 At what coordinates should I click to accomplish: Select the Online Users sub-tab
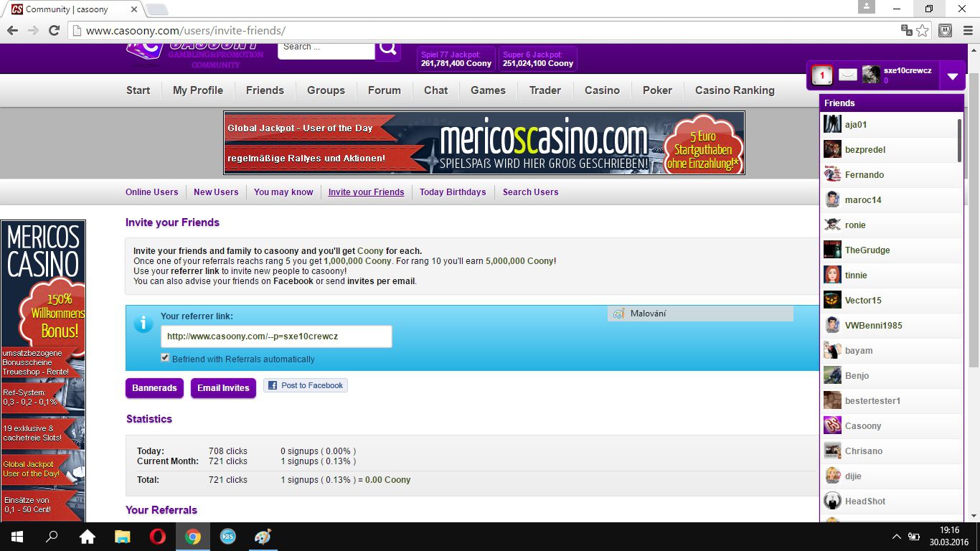coord(152,192)
